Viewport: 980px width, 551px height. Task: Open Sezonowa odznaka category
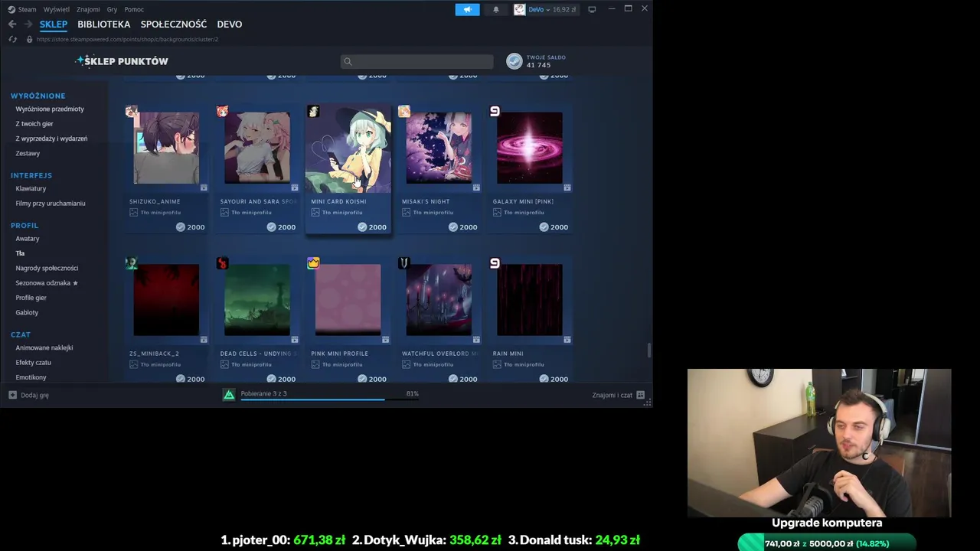[47, 282]
